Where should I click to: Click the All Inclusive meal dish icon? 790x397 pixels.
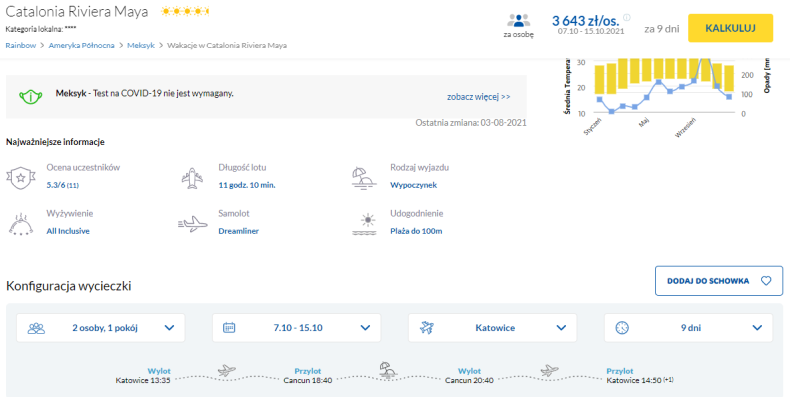tap(21, 224)
